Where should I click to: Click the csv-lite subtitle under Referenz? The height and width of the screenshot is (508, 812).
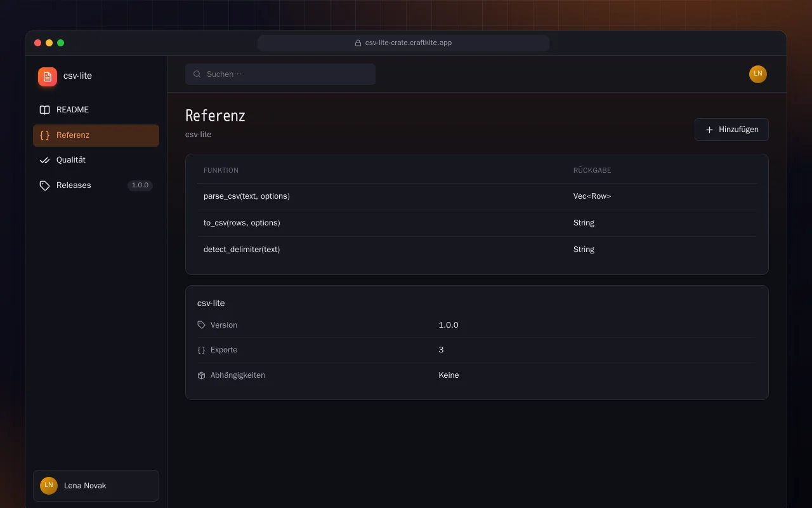198,135
